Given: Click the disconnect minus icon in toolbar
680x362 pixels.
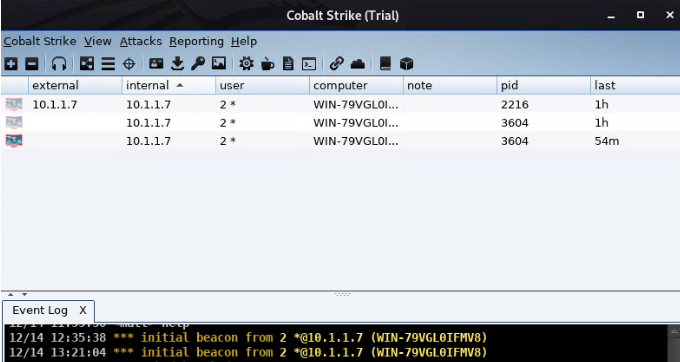Looking at the screenshot, I should click(32, 64).
